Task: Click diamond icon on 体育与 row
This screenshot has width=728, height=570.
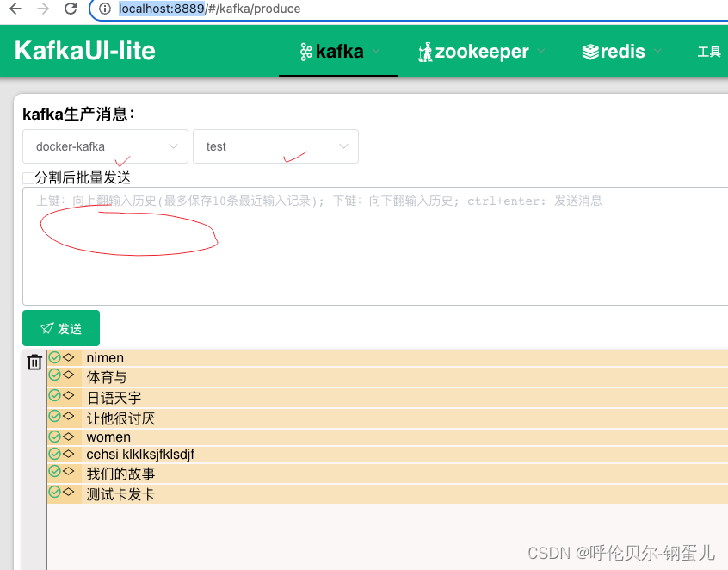Action: coord(69,375)
